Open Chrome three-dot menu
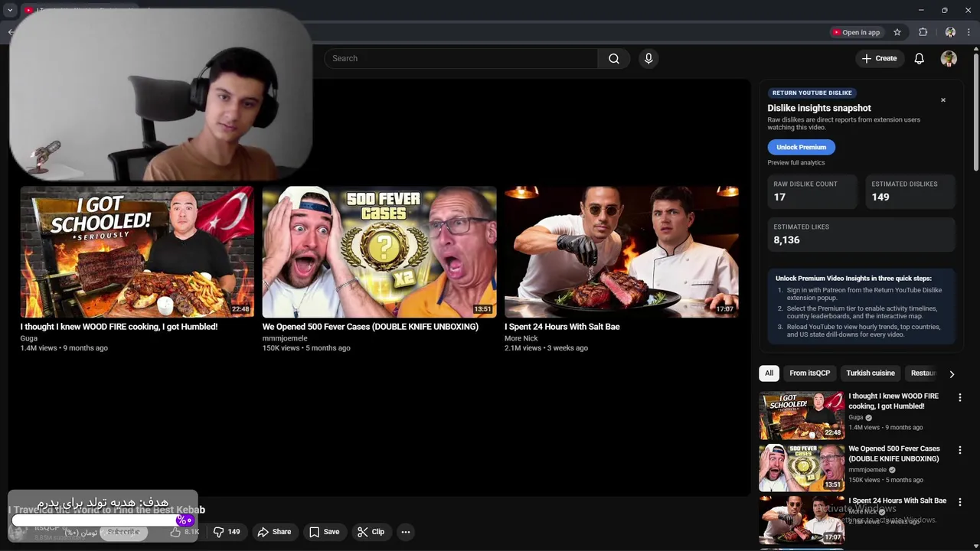Viewport: 980px width, 551px height. [x=969, y=32]
